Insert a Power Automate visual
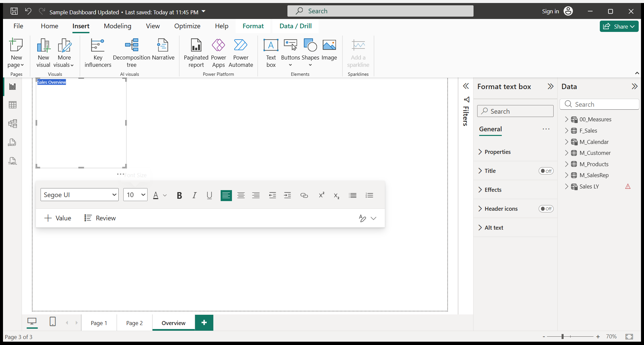Viewport: 644px width, 345px height. click(x=241, y=53)
